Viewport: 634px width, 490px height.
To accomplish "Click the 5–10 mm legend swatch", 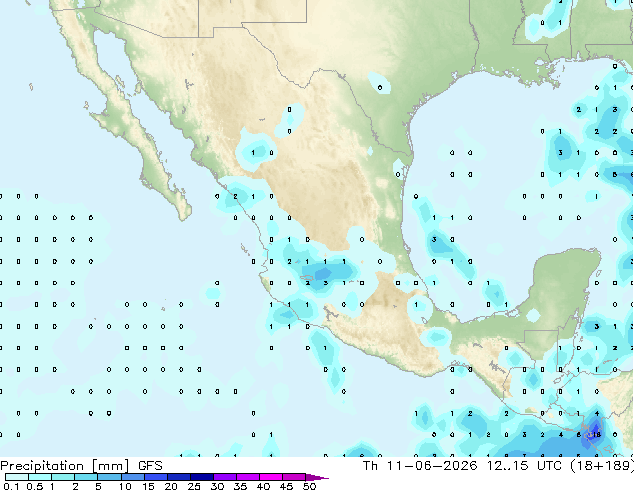I will coord(110,477).
